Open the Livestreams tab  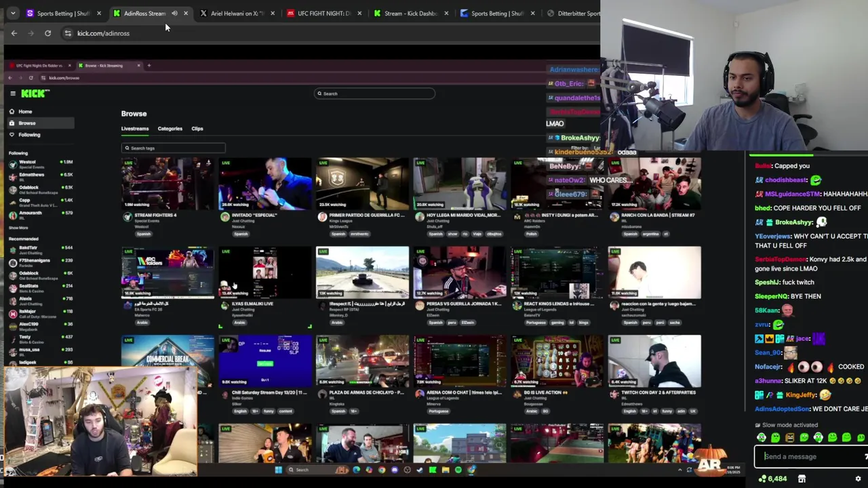pyautogui.click(x=135, y=128)
